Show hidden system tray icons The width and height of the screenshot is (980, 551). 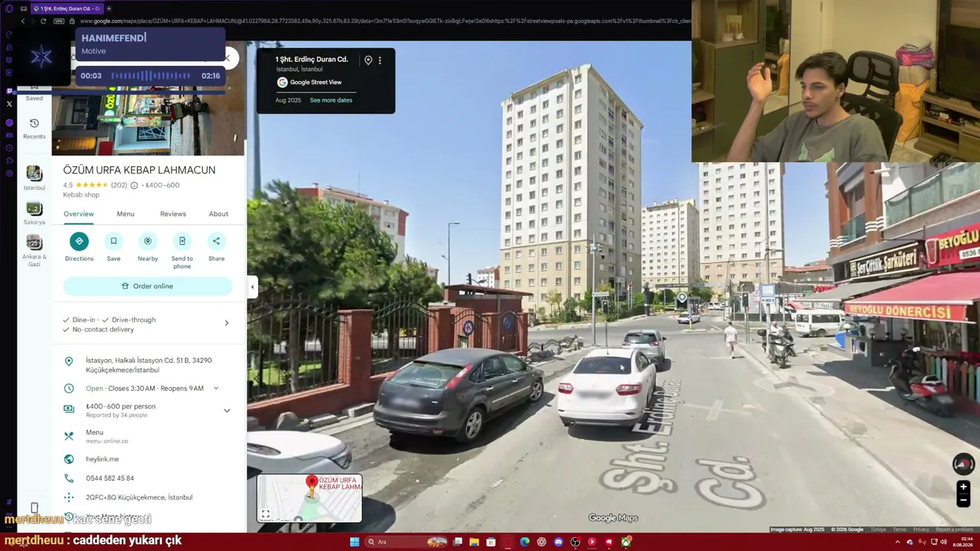(897, 542)
